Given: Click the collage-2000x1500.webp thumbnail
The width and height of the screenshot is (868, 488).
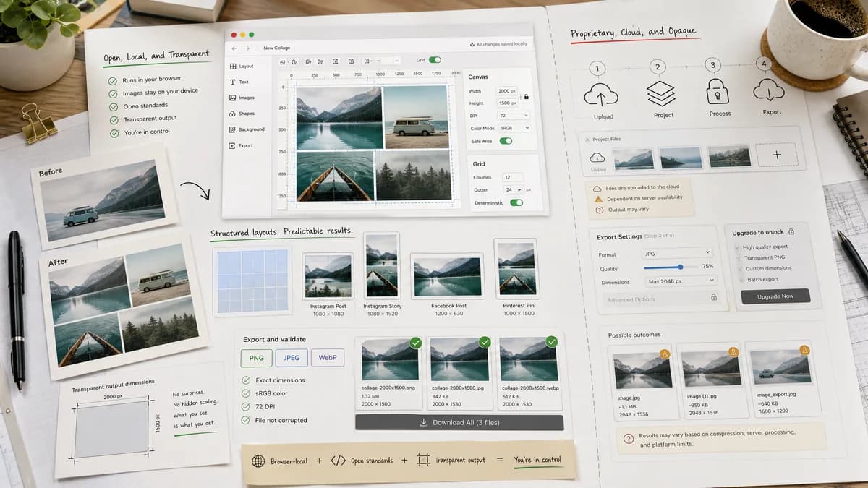Looking at the screenshot, I should click(528, 359).
